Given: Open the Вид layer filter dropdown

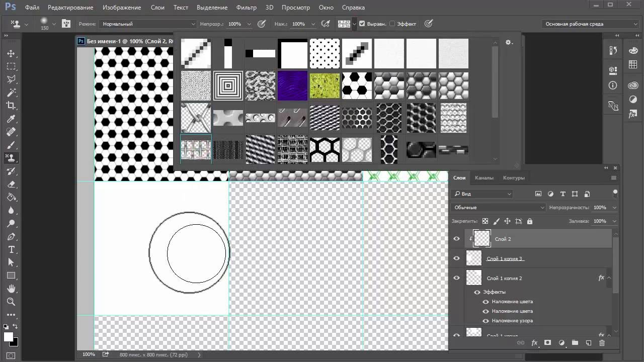Looking at the screenshot, I should coord(482,194).
